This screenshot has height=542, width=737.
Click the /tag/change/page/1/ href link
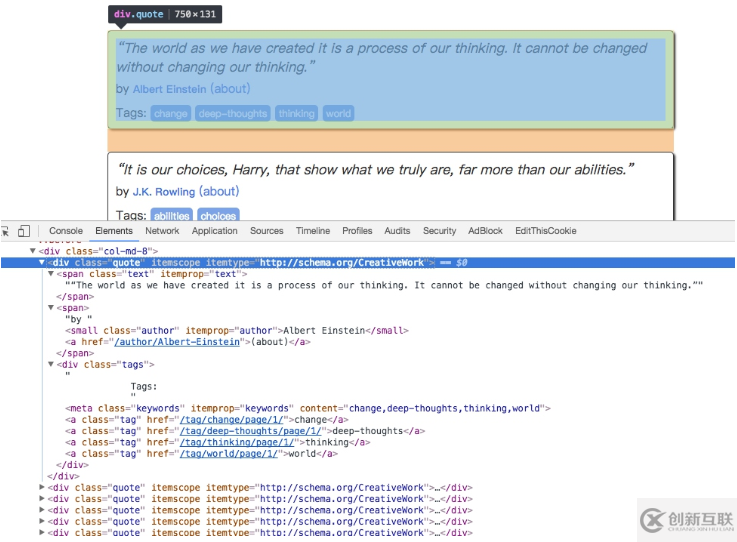click(x=232, y=419)
